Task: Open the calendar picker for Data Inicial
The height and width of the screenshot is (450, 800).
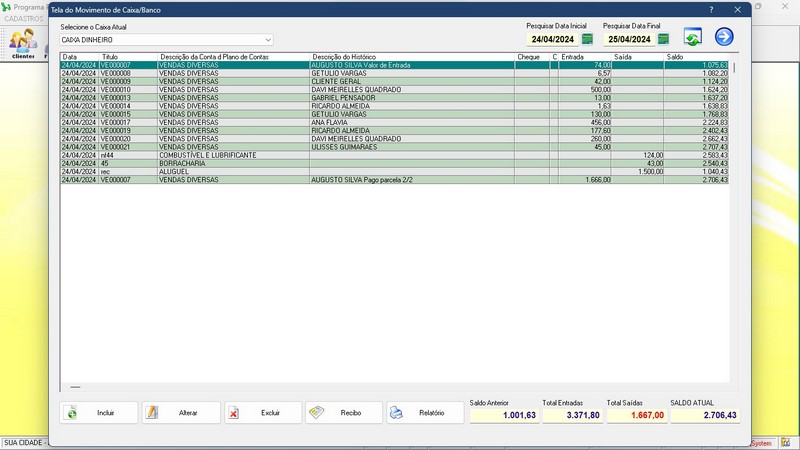Action: click(x=587, y=39)
